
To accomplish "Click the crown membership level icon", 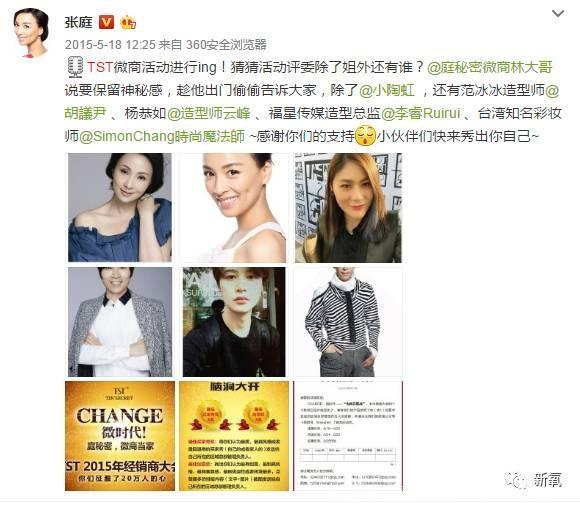I will point(128,23).
